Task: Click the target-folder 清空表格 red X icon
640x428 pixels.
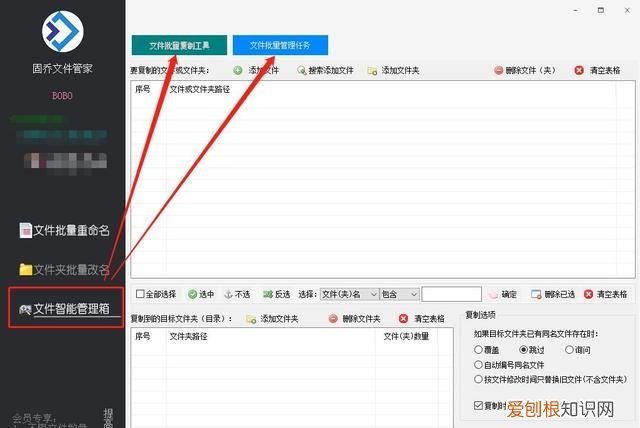Action: [403, 319]
